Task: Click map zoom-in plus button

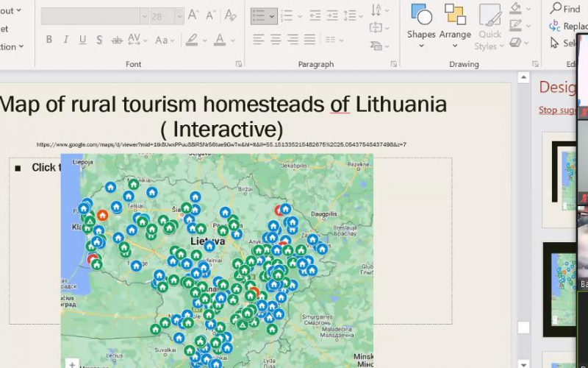Action: pyautogui.click(x=72, y=364)
